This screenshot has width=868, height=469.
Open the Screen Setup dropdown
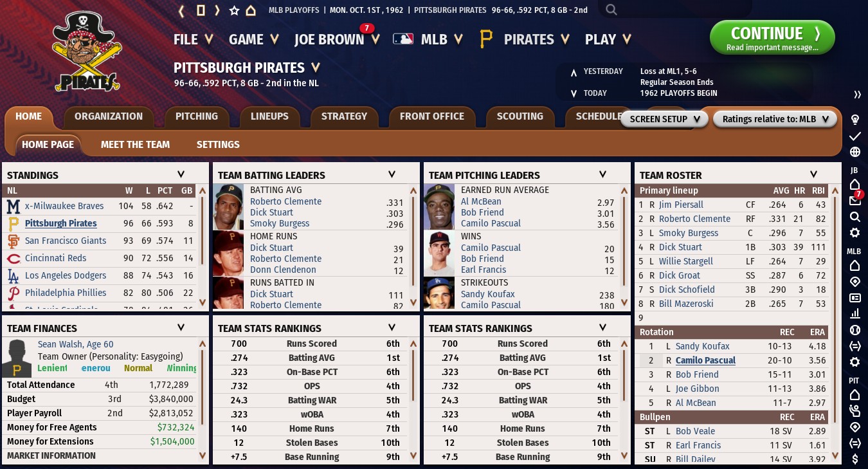(664, 119)
